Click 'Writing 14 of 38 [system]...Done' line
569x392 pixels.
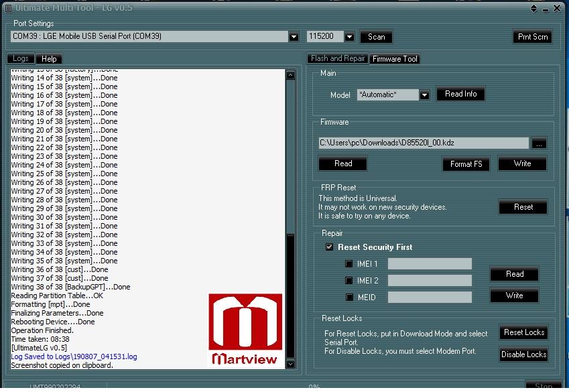coord(64,78)
